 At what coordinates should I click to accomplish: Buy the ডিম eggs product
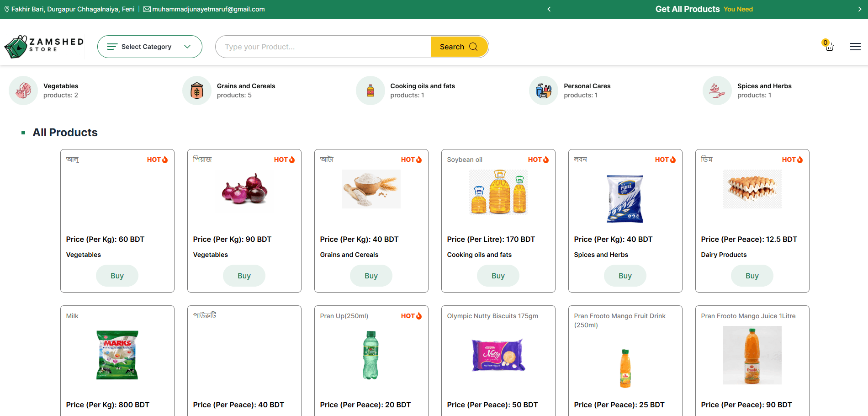click(752, 276)
